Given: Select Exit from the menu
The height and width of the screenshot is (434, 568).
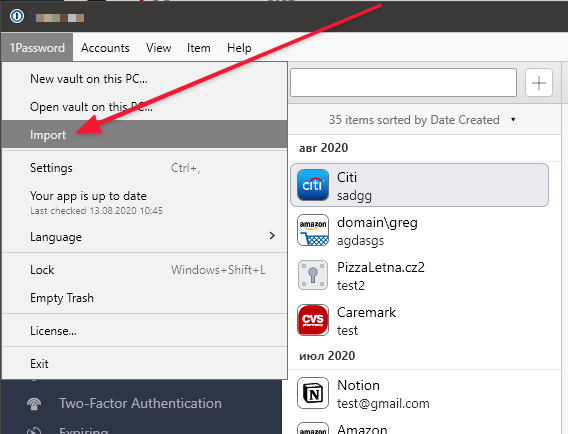Looking at the screenshot, I should (145, 363).
